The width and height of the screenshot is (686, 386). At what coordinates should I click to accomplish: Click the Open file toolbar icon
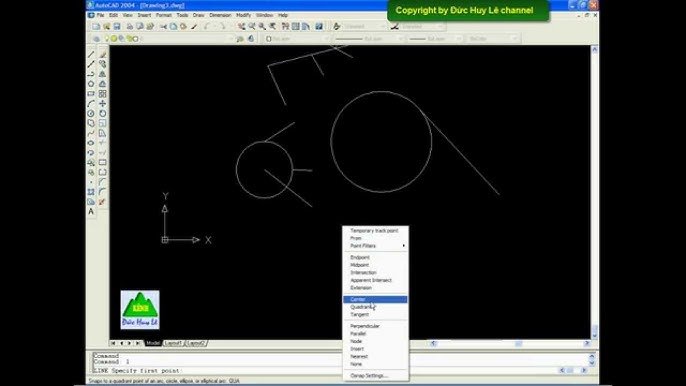[106, 27]
